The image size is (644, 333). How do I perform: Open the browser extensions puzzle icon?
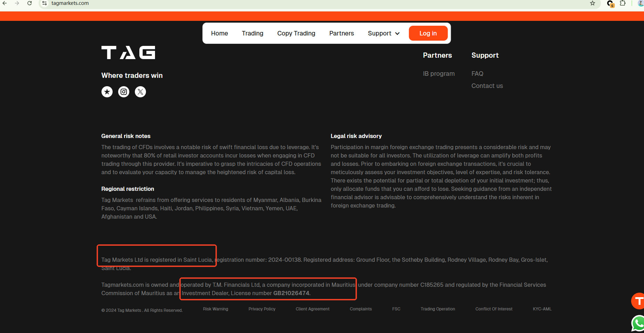point(623,3)
